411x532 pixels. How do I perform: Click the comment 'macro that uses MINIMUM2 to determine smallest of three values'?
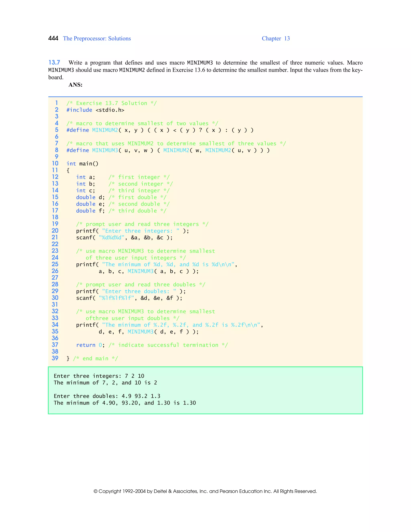[x=176, y=144]
